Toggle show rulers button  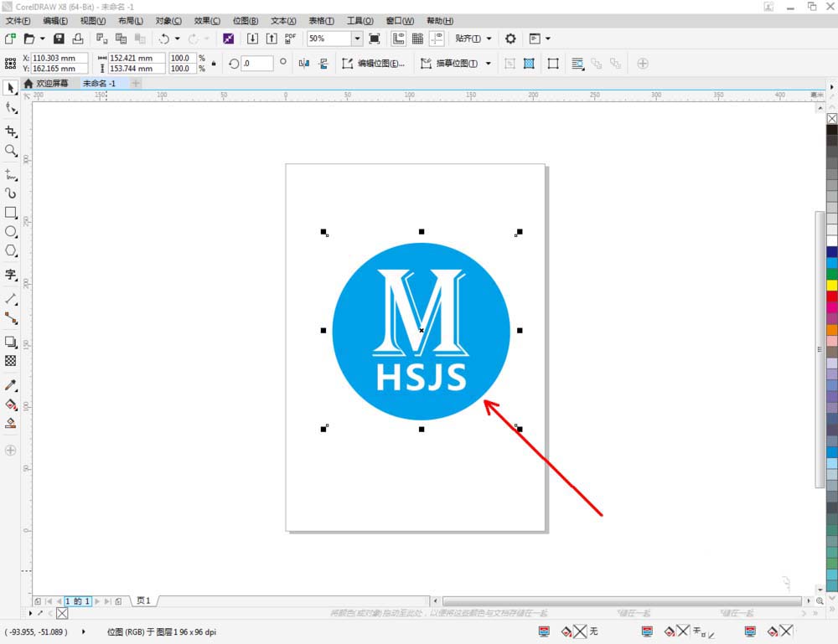coord(398,39)
